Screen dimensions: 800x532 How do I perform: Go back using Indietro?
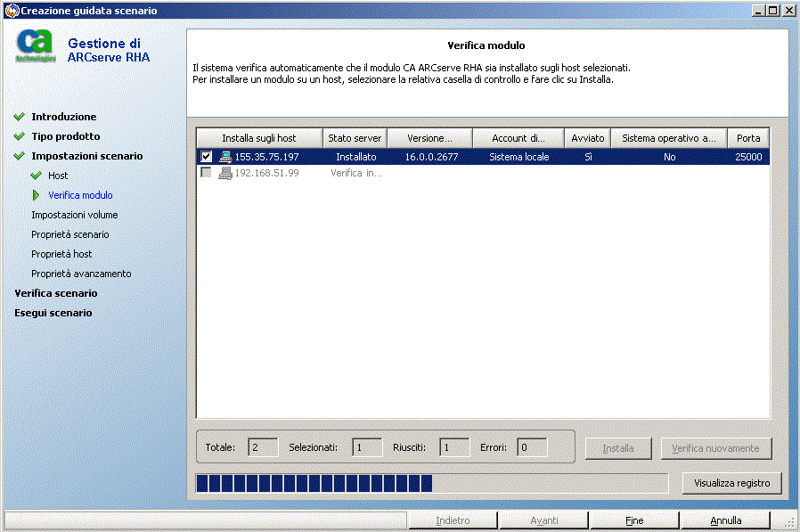point(453,520)
